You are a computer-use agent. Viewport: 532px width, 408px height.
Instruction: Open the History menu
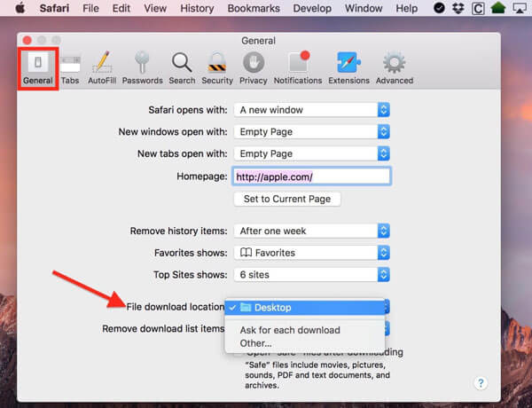pos(197,8)
